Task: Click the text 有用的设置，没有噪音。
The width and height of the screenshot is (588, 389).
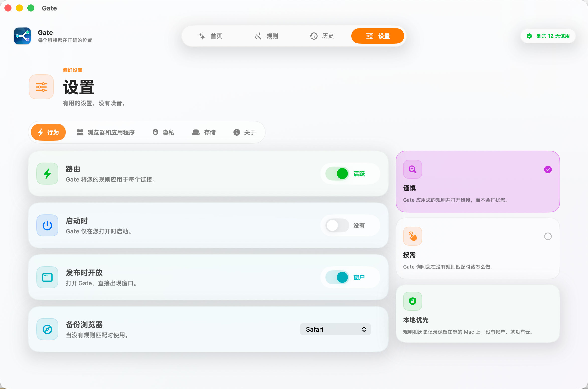Action: coord(95,103)
